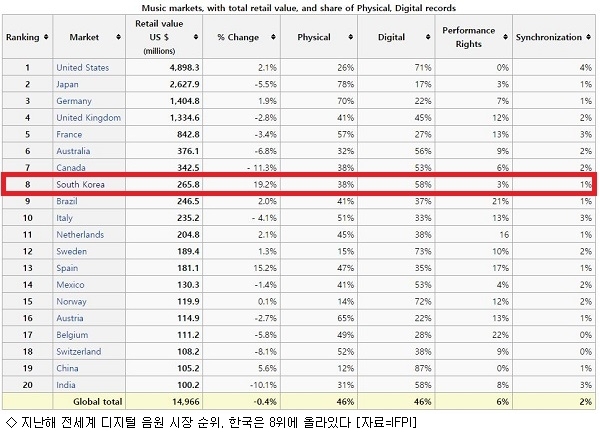Follow the Germany link

click(74, 101)
